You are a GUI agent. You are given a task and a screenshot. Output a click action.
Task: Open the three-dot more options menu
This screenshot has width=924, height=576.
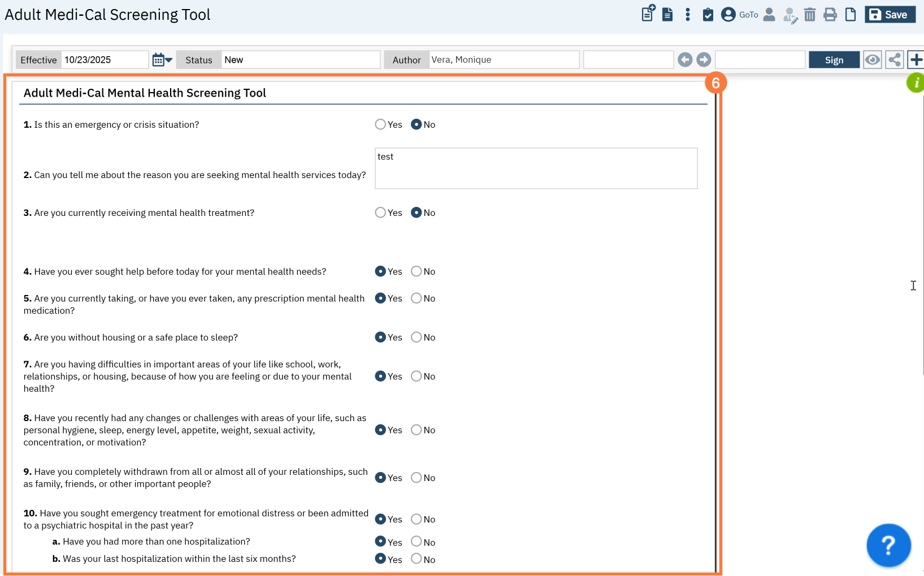pos(687,15)
